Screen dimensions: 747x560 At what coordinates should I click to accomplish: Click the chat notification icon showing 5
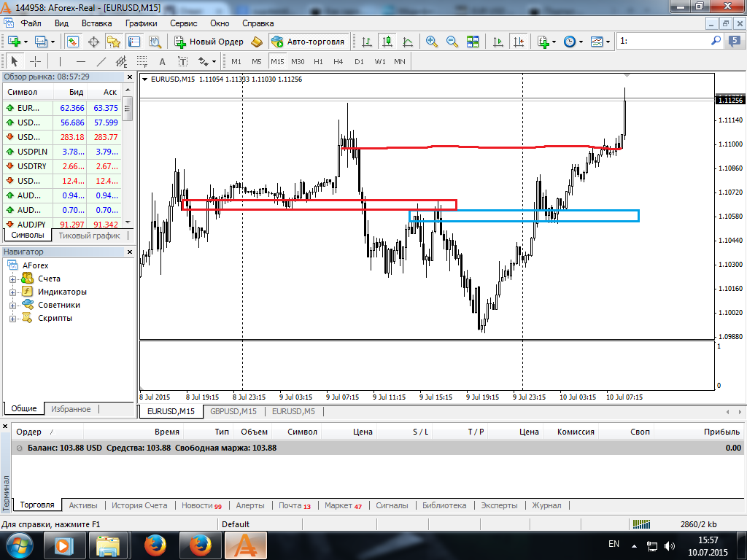(x=735, y=42)
